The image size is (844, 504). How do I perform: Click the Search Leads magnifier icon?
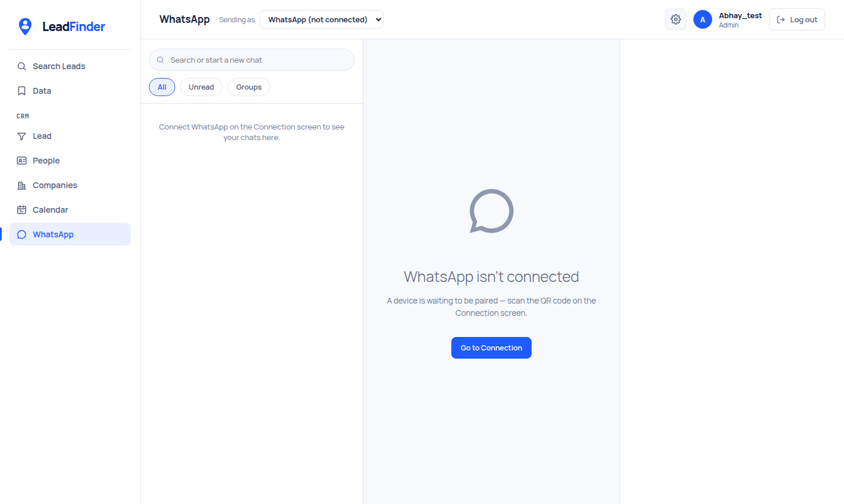coord(22,66)
